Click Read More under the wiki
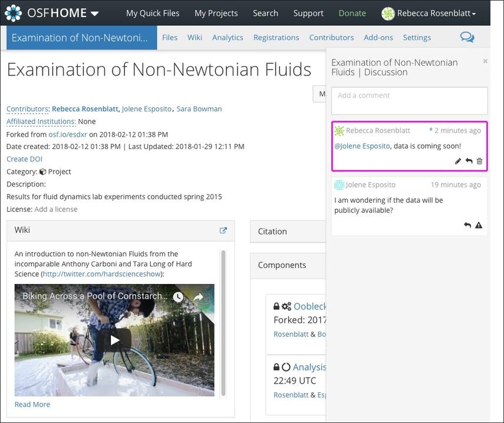 pos(32,404)
